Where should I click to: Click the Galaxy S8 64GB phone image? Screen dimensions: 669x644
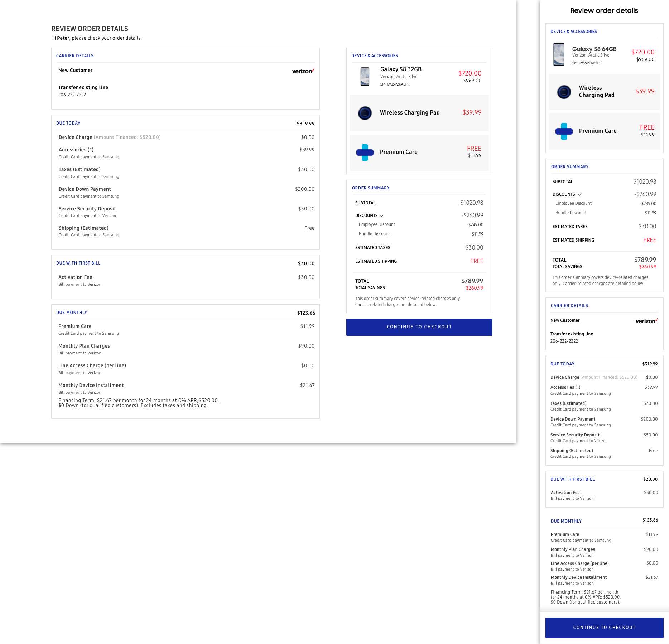click(558, 54)
